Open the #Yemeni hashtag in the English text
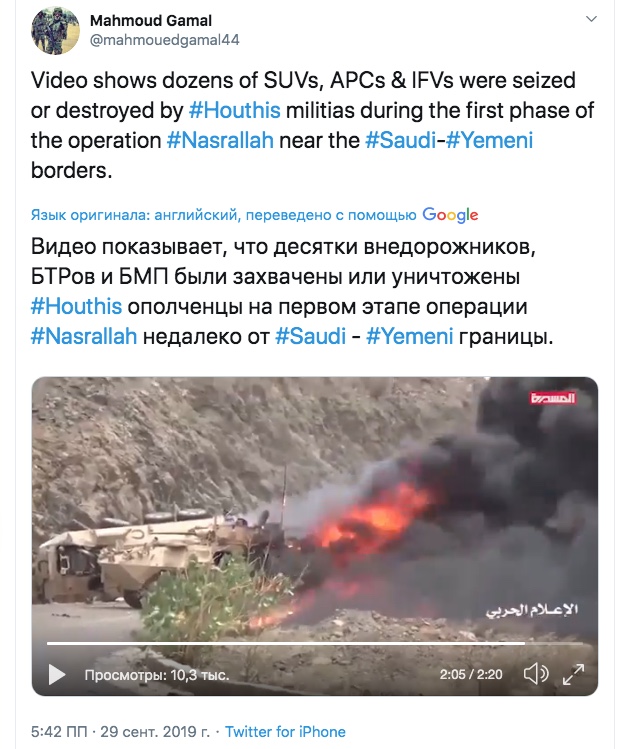Image resolution: width=628 pixels, height=749 pixels. point(490,140)
